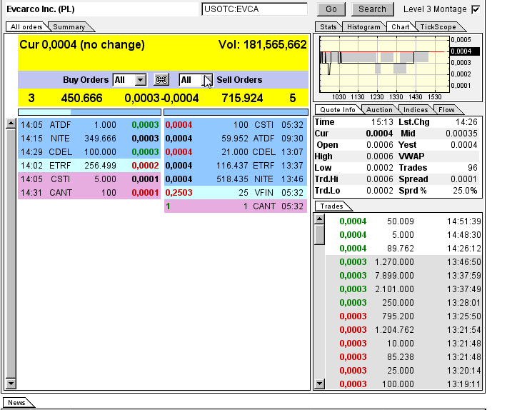Viewport: 532px width, 410px height.
Task: Open the News tab at bottom
Action: 16,402
